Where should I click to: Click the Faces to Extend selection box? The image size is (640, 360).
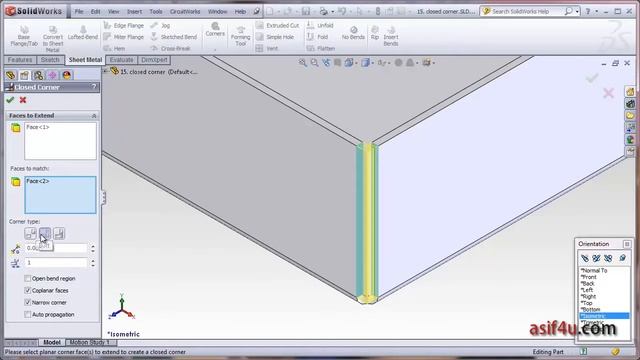coord(60,141)
